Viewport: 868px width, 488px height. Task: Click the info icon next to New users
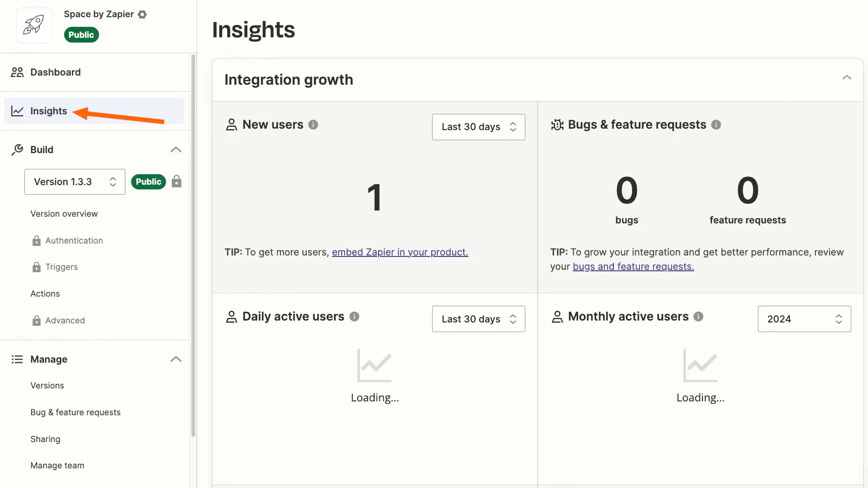tap(313, 124)
